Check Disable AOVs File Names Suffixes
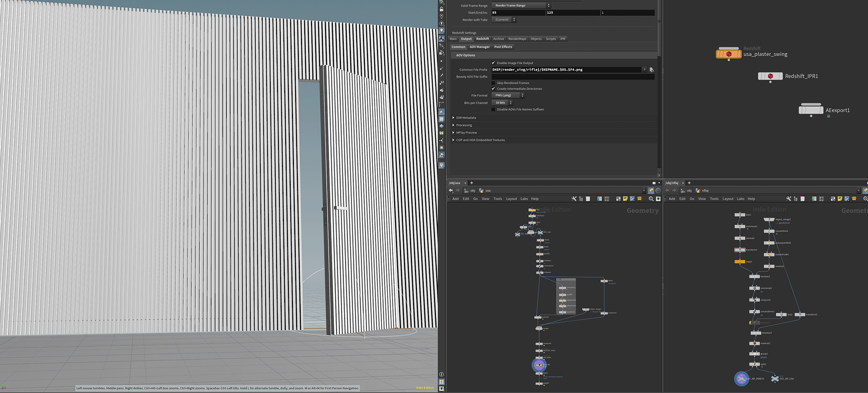Screen dimensions: 868x393 493,109
